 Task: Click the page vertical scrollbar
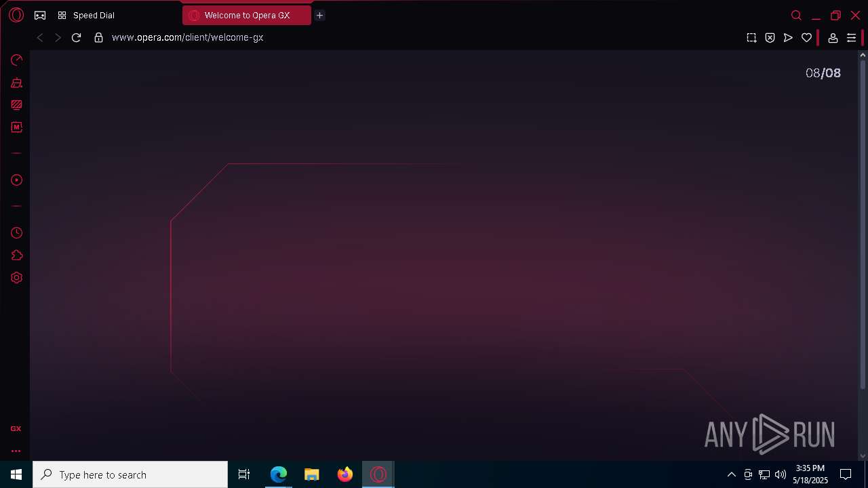click(x=863, y=224)
